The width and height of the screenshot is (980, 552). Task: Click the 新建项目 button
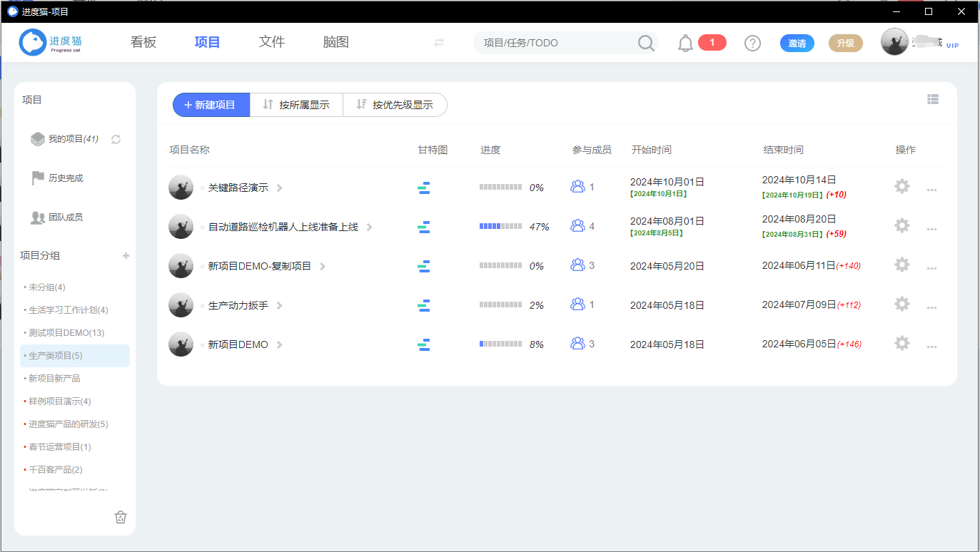[211, 105]
